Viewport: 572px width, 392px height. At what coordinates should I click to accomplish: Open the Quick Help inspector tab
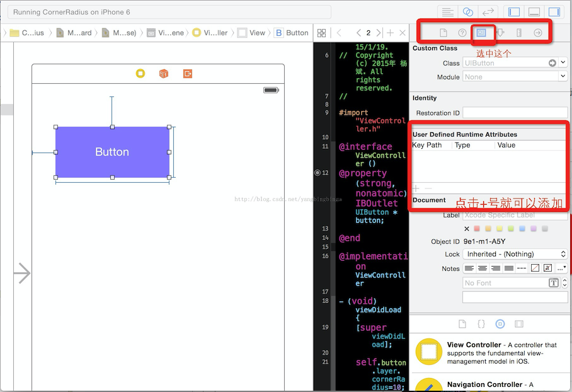(x=462, y=33)
